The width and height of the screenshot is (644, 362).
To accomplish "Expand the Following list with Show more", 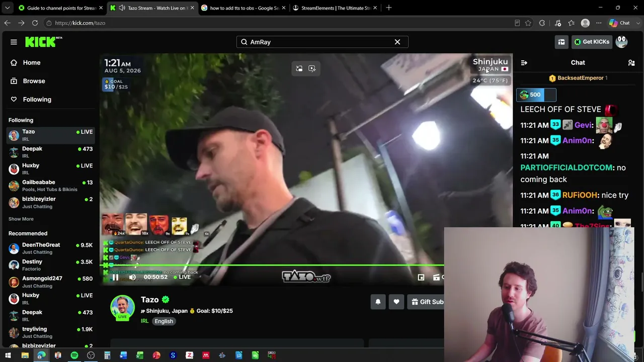I will [21, 219].
